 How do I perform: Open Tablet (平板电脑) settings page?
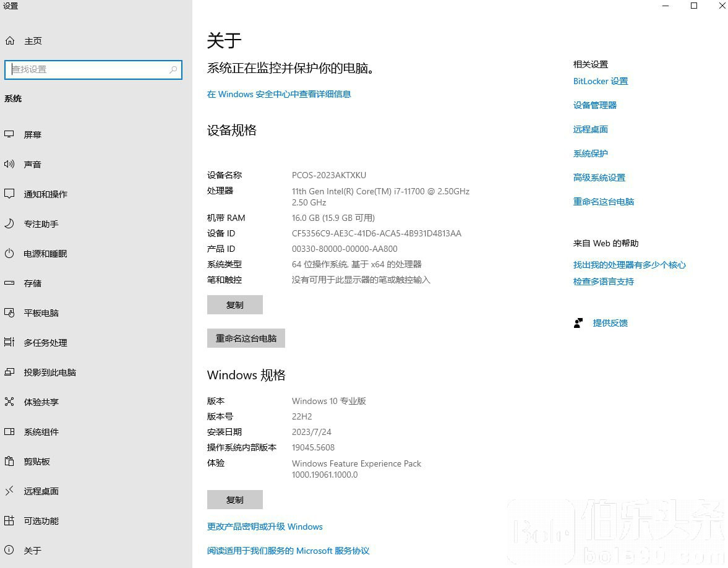[x=41, y=313]
